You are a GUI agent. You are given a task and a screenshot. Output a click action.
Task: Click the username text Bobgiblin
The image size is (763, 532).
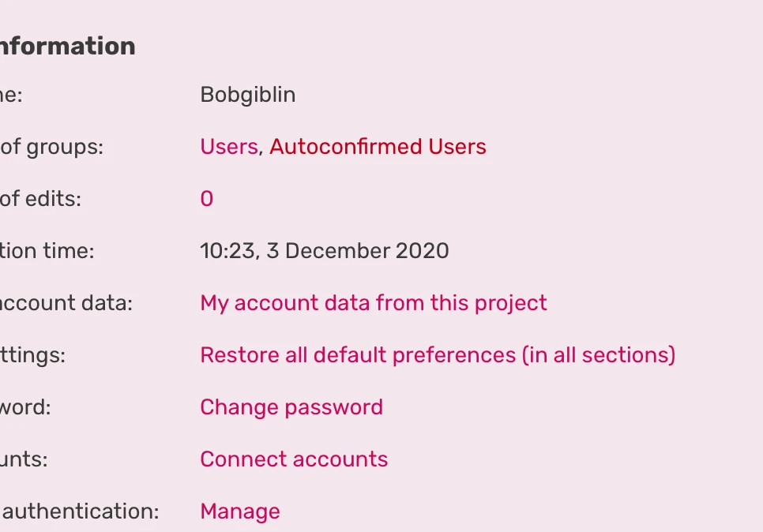tap(247, 95)
